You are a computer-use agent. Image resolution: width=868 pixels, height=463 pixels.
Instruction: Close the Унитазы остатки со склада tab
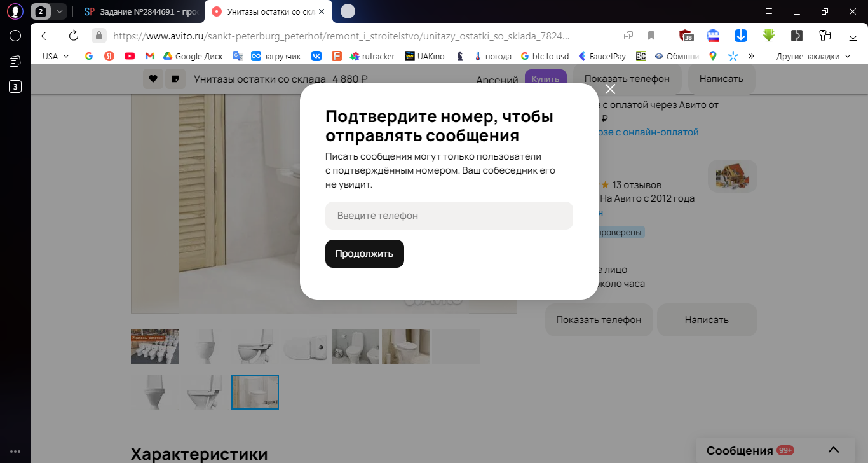pyautogui.click(x=321, y=11)
